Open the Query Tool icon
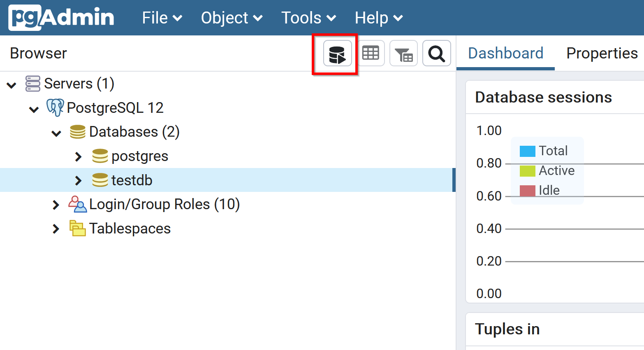 pyautogui.click(x=337, y=54)
